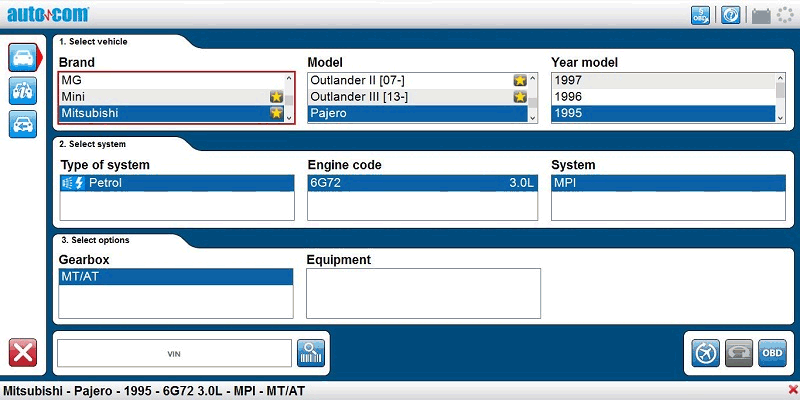
Task: Open the vehicle selection sidebar icon
Action: [x=22, y=57]
